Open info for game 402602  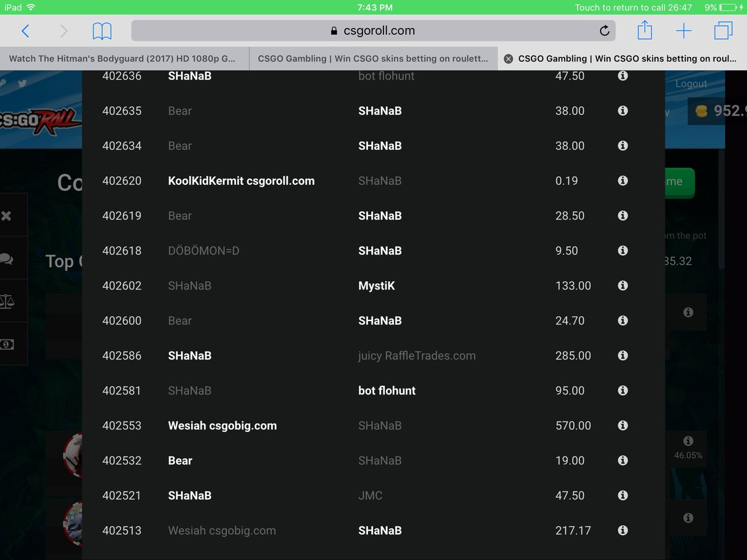[x=622, y=286]
